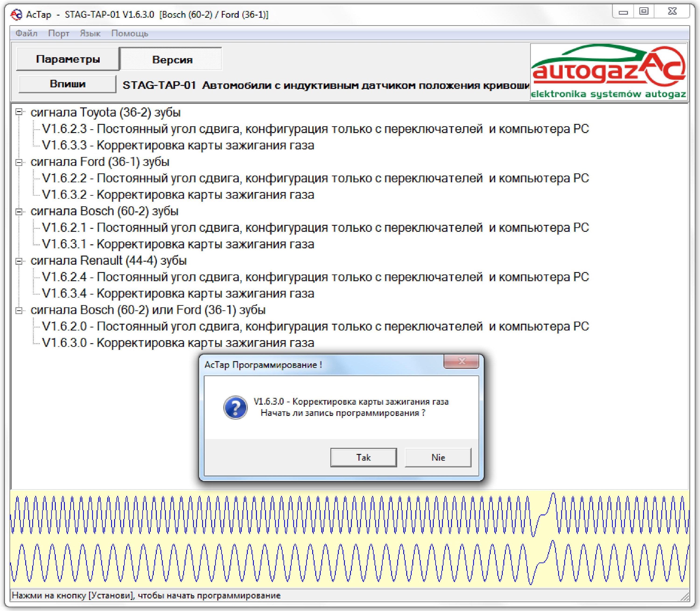This screenshot has width=700, height=611.
Task: Select V1.6.3.2 Корректировка карты зажигания газа
Action: [178, 195]
